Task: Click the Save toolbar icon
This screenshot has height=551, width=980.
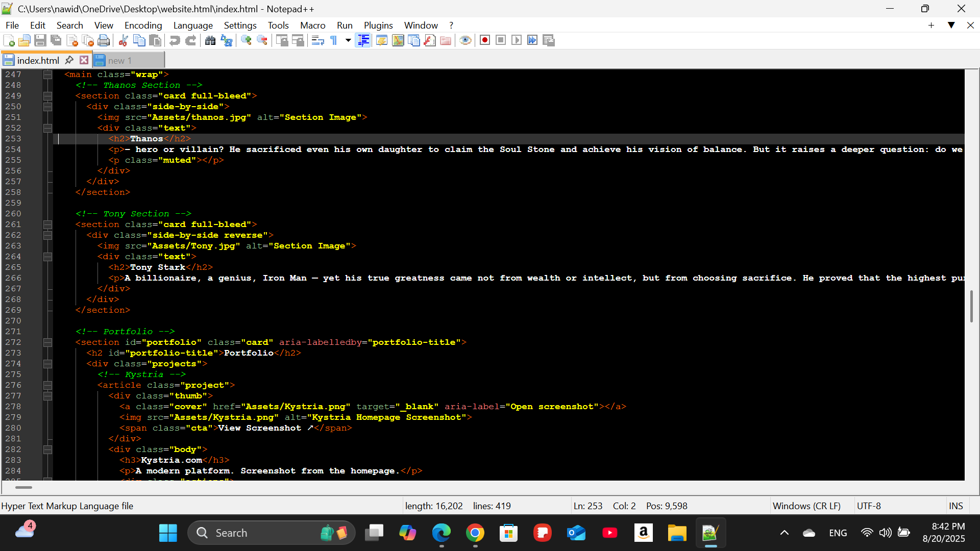Action: (40, 40)
